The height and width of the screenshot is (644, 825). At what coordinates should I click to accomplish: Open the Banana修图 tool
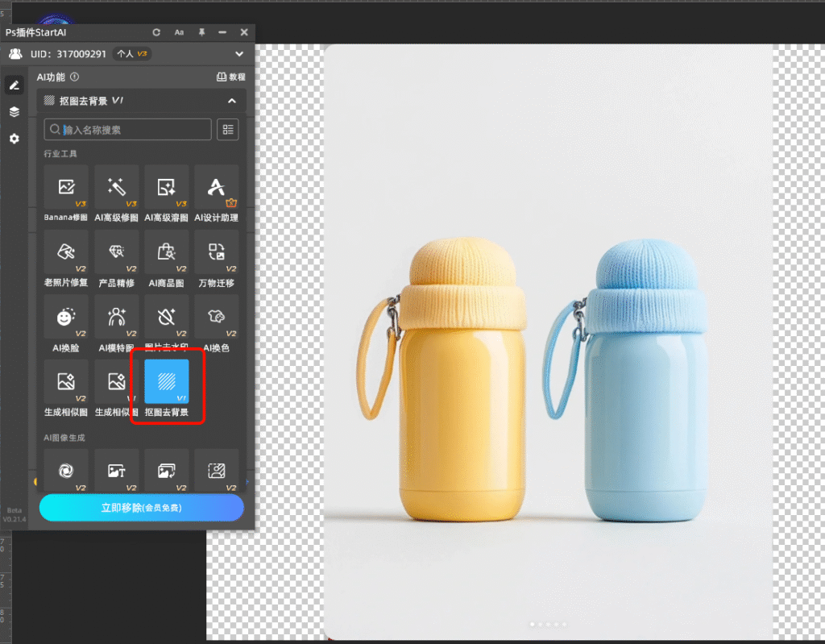66,188
